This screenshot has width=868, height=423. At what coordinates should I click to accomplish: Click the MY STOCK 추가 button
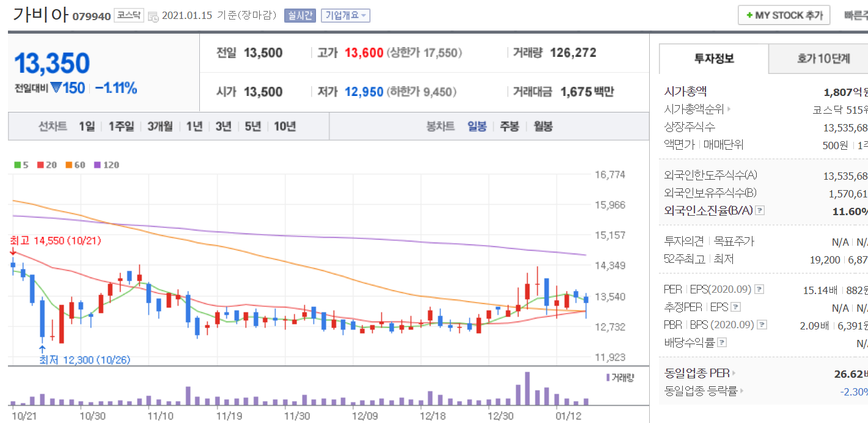tap(784, 15)
